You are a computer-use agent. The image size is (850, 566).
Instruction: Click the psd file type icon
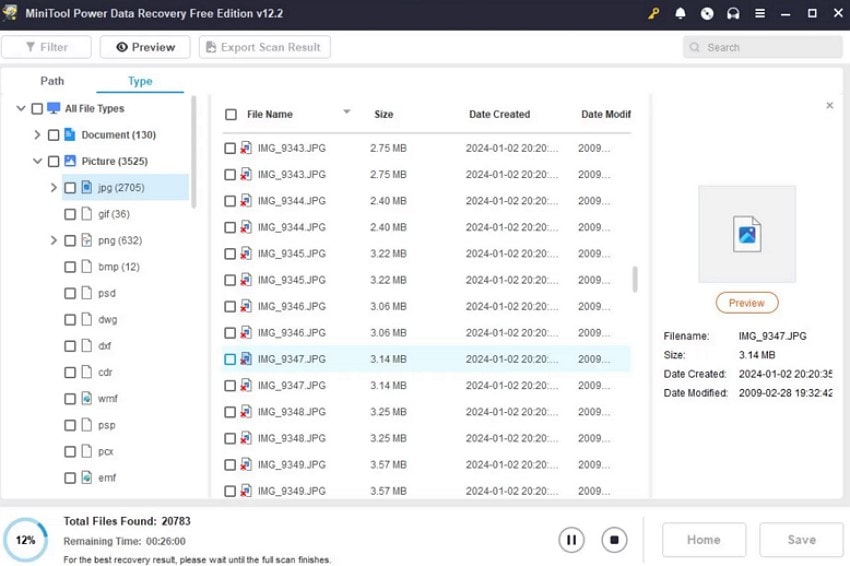(x=86, y=293)
